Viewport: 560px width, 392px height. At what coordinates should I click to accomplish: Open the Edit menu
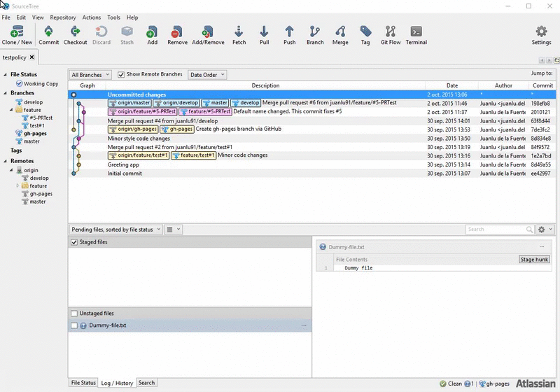pyautogui.click(x=21, y=17)
